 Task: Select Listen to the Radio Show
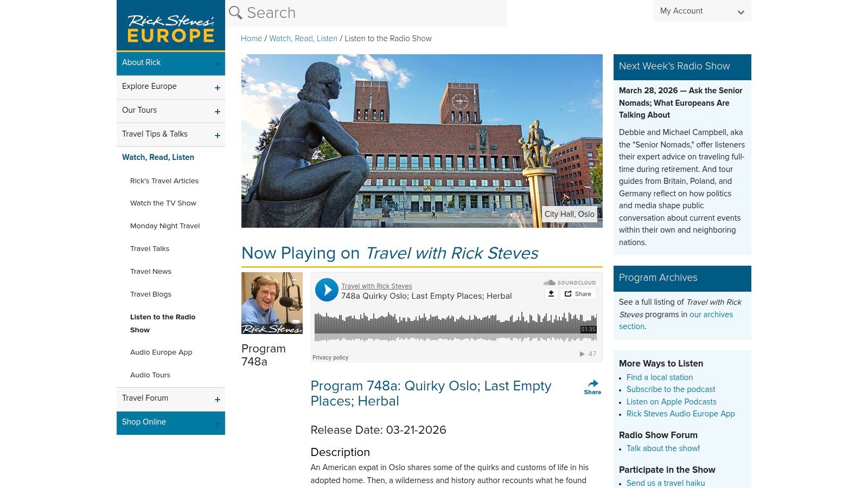(163, 323)
